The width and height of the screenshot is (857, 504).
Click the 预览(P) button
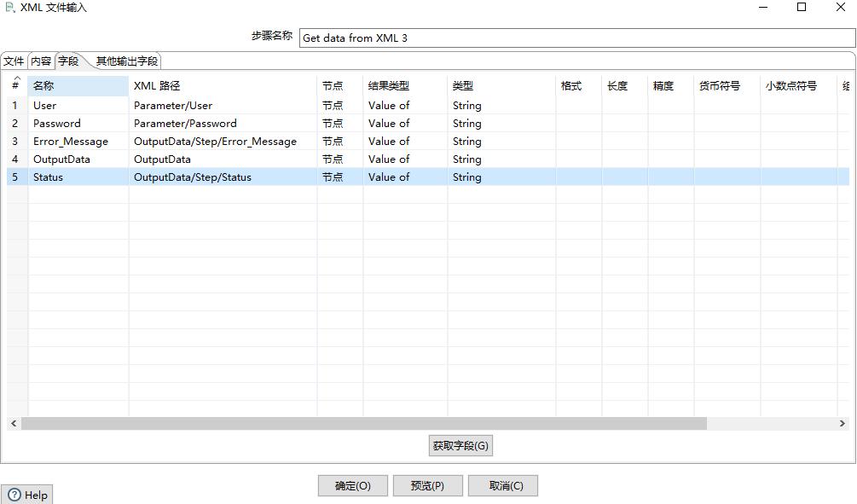(427, 485)
